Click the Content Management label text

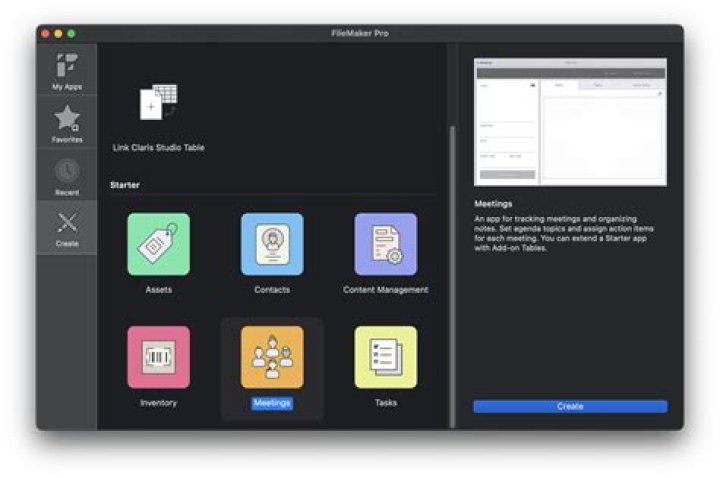click(386, 290)
